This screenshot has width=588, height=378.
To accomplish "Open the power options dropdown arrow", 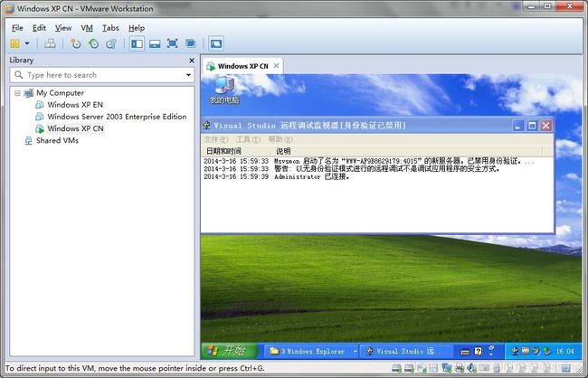I will (27, 43).
